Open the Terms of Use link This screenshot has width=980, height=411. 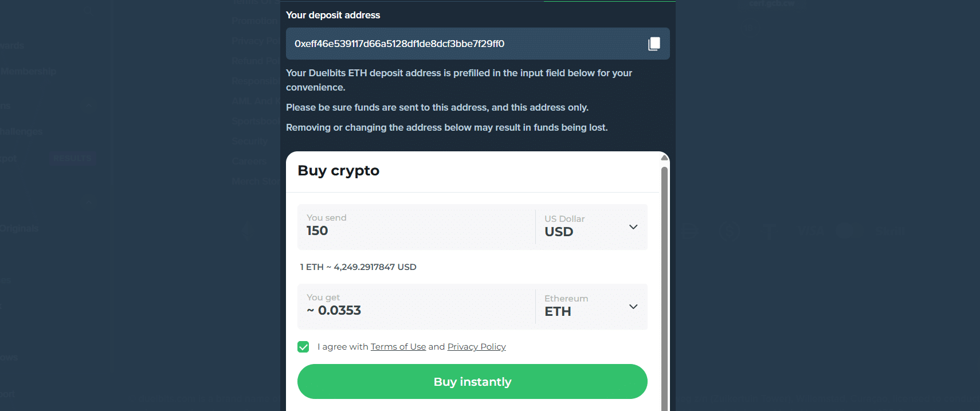[x=398, y=346]
